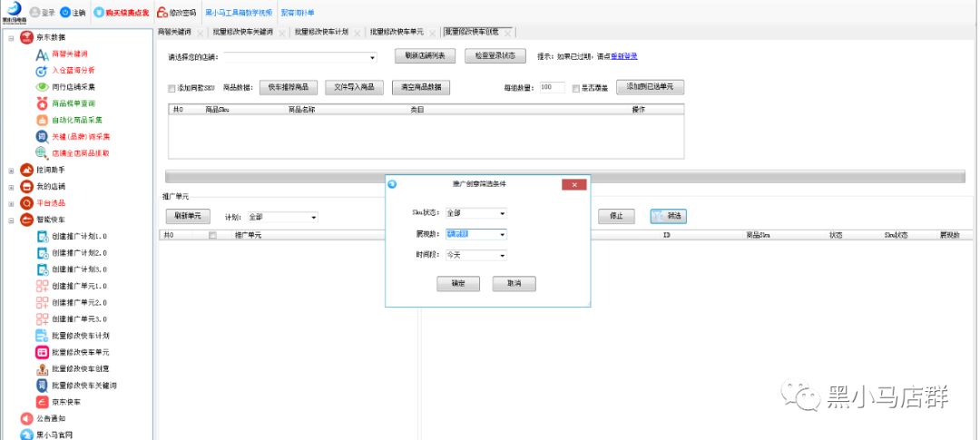Click the green eye icon for 同行店铺采集

(x=42, y=87)
